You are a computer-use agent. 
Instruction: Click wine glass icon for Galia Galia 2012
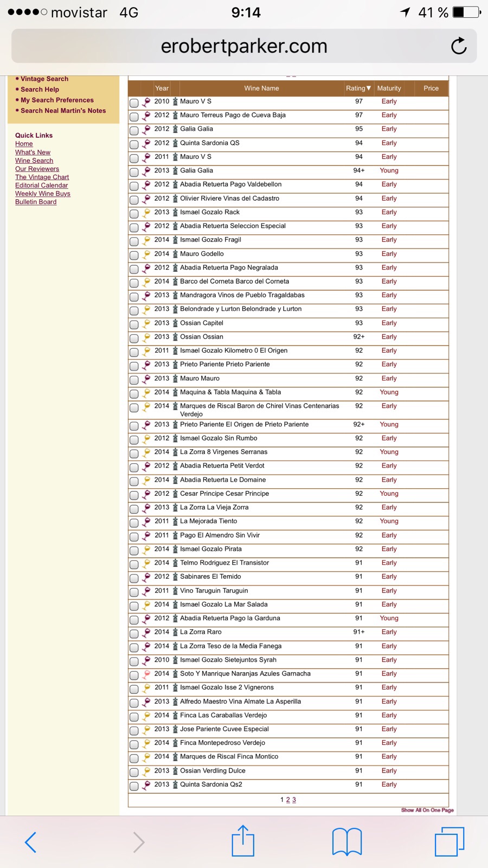point(146,130)
